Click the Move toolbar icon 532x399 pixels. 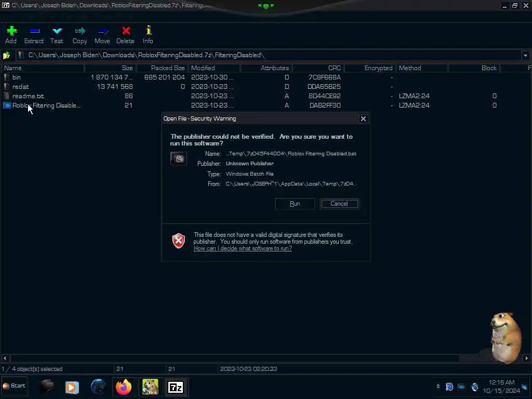102,35
